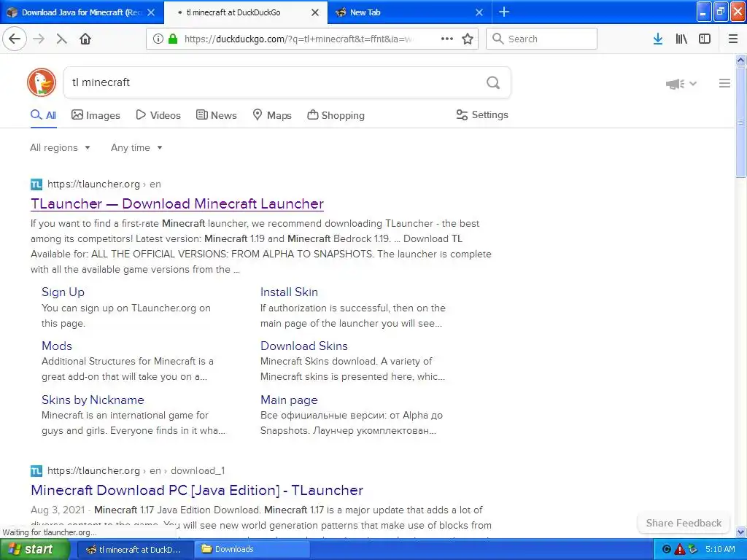Click the tlauncher.org › en › download_1 URL
Viewport: 747px width, 560px height.
click(136, 471)
